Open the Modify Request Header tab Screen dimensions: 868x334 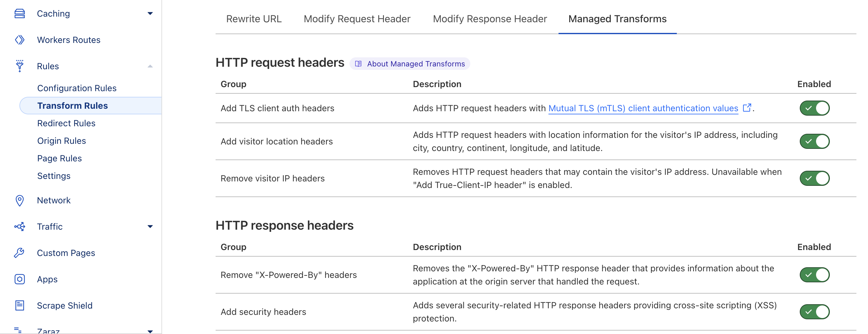point(357,19)
